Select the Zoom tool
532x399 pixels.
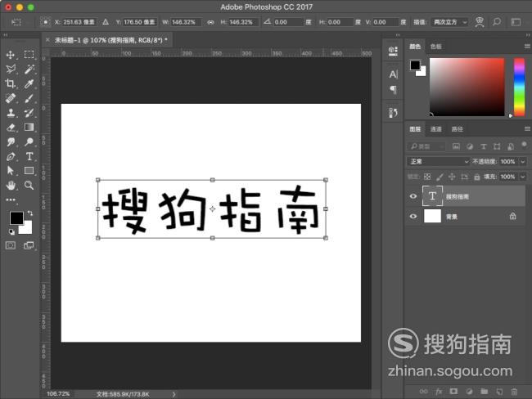coord(29,185)
